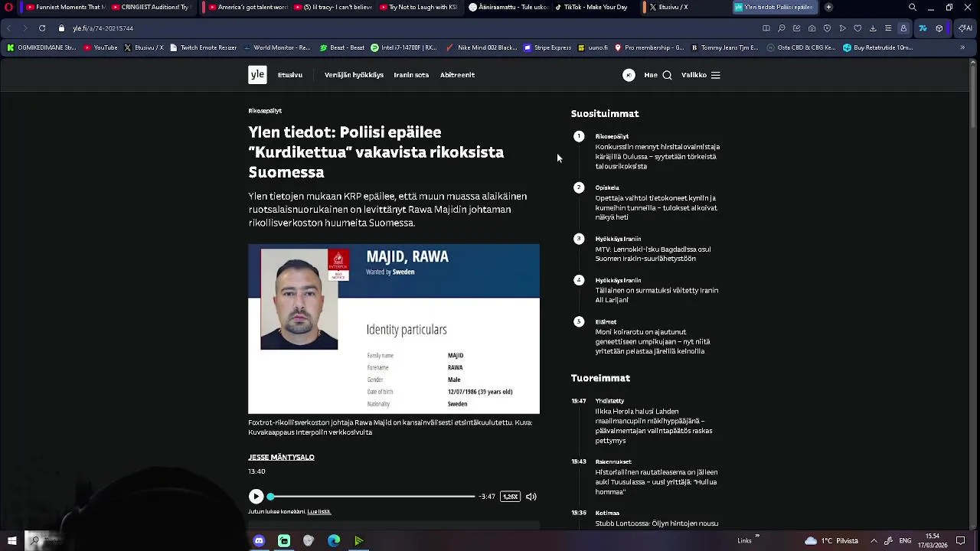
Task: Open story about Ali Larijani
Action: click(x=656, y=295)
